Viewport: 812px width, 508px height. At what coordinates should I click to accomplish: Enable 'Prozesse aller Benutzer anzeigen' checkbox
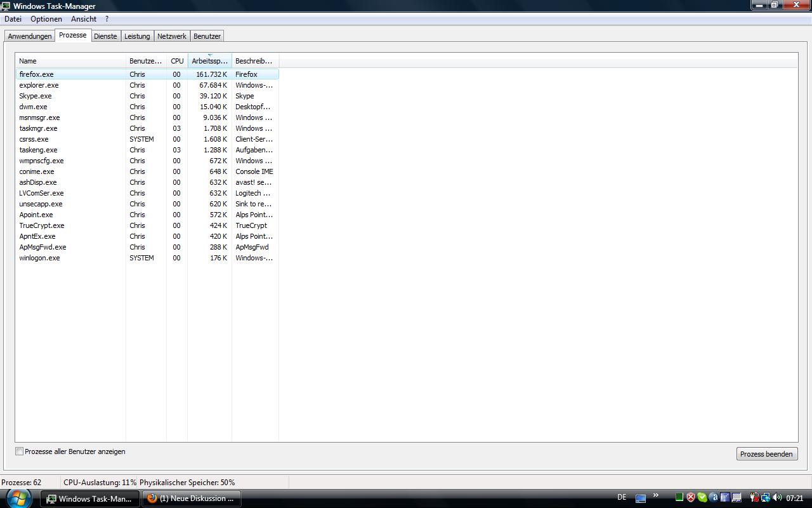[x=20, y=451]
